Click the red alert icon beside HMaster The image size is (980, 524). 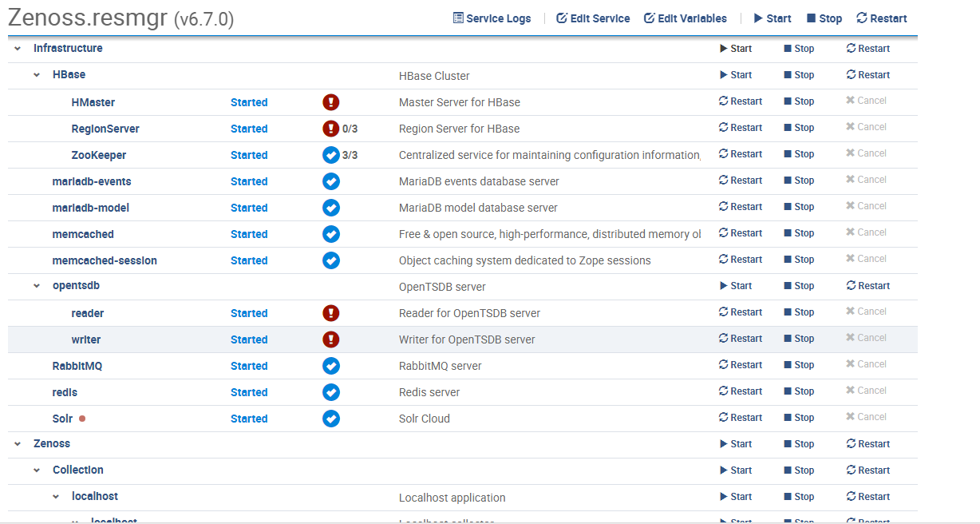tap(331, 102)
